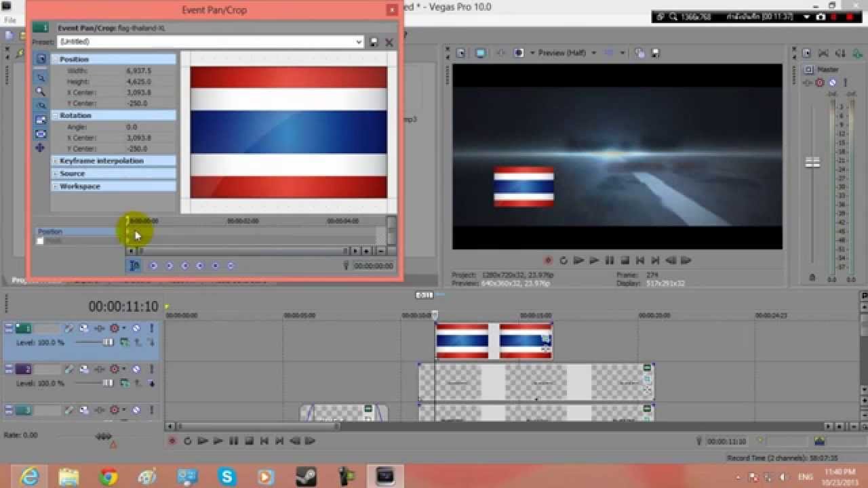
Task: Open Compositing Mode icon on track 2
Action: 125,384
